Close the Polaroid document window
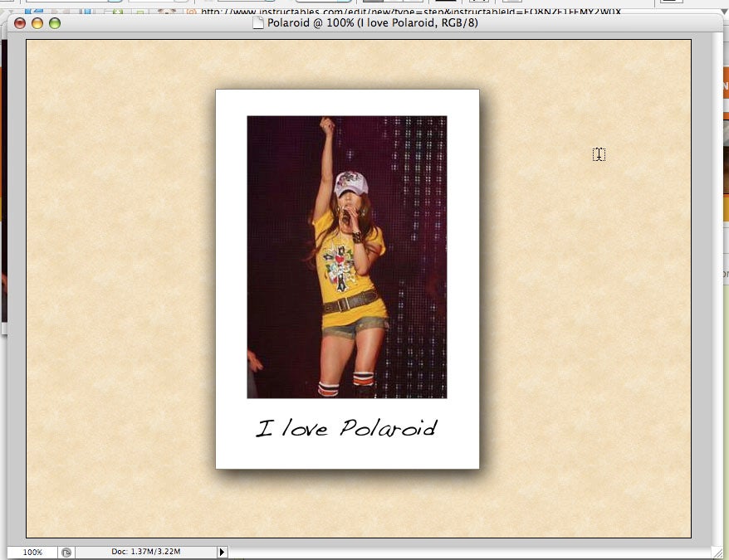Viewport: 729px width, 560px height. (20, 22)
